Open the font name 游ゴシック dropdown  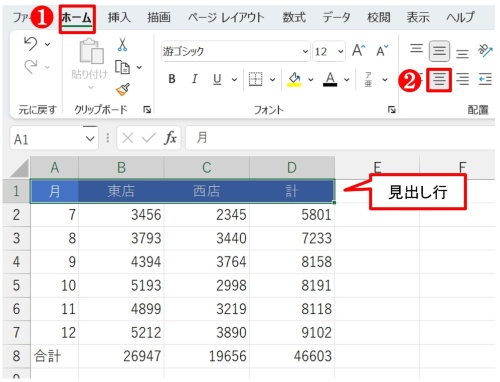pos(305,52)
